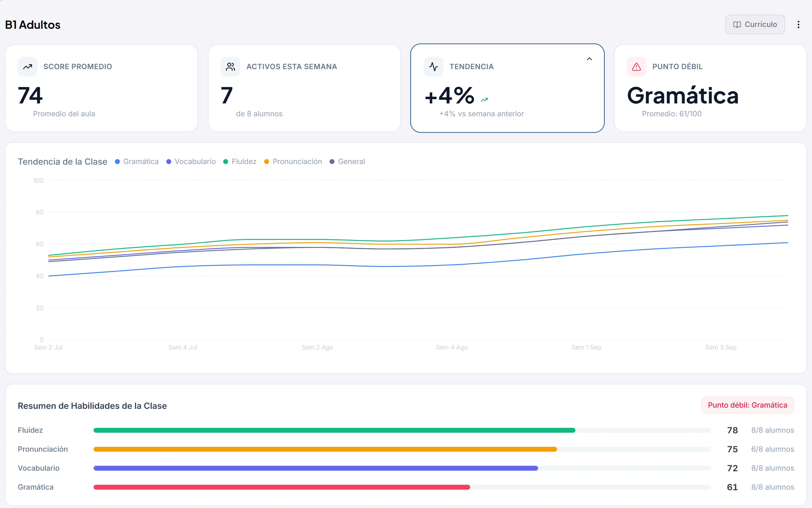Toggle the Fluidez legend series
The image size is (812, 508).
tap(240, 162)
